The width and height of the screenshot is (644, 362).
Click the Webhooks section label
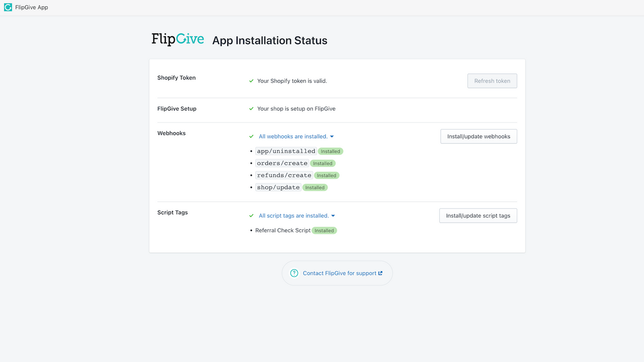coord(172,133)
